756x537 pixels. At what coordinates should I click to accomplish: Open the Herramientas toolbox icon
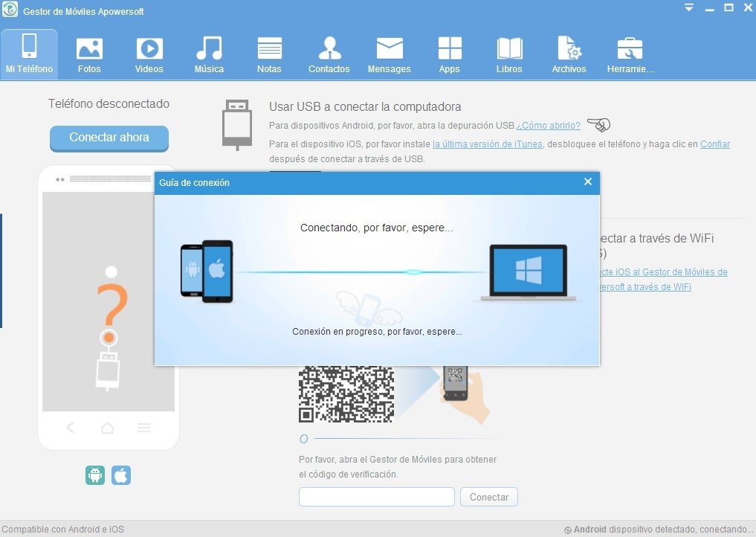pyautogui.click(x=630, y=49)
